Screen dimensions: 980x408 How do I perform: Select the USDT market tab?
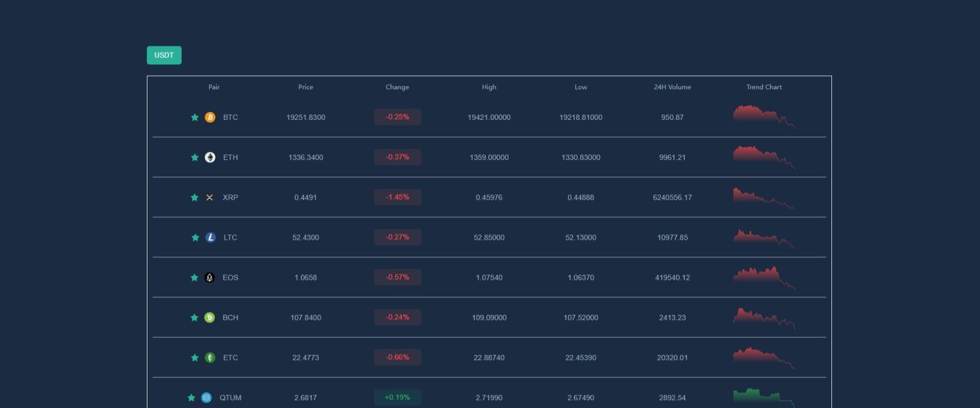164,55
